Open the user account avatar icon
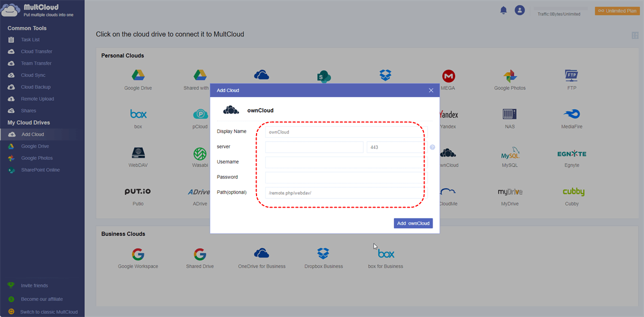 [519, 10]
